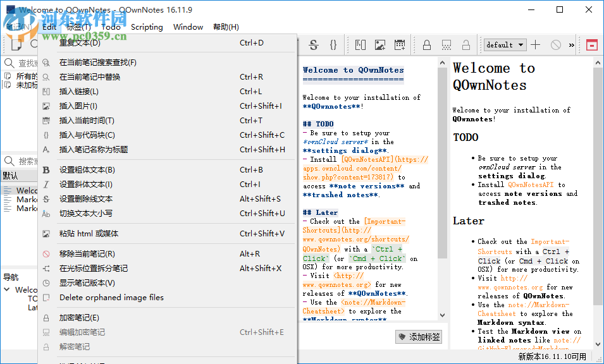Collapse the Welcome item in navigation tree
This screenshot has height=364, width=604.
click(7, 290)
